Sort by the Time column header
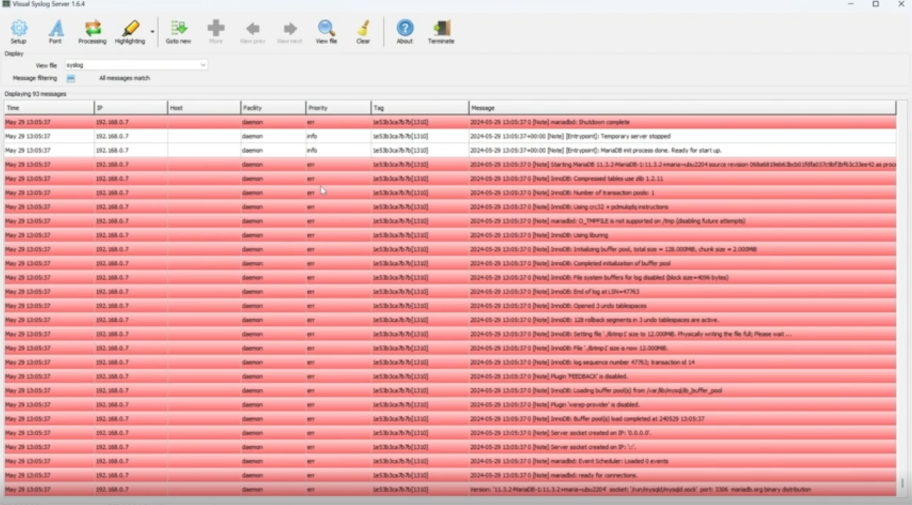The image size is (912, 505). pyautogui.click(x=49, y=108)
